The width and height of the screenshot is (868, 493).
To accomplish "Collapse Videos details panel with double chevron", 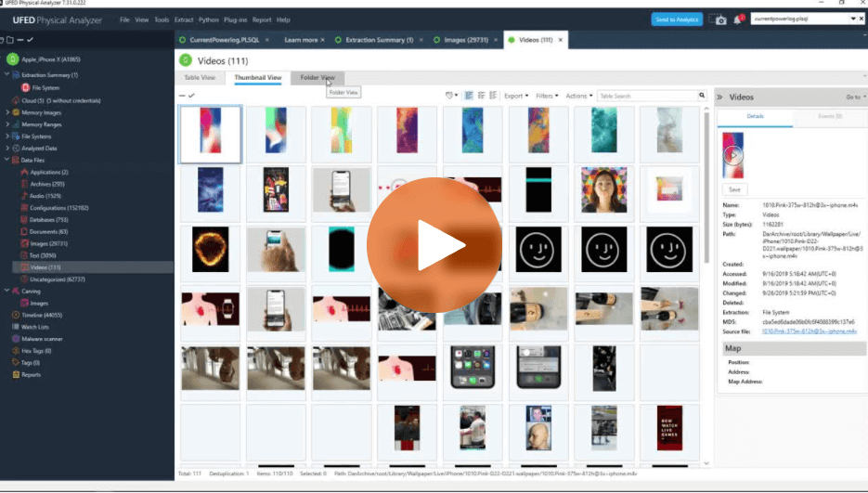I will click(719, 97).
